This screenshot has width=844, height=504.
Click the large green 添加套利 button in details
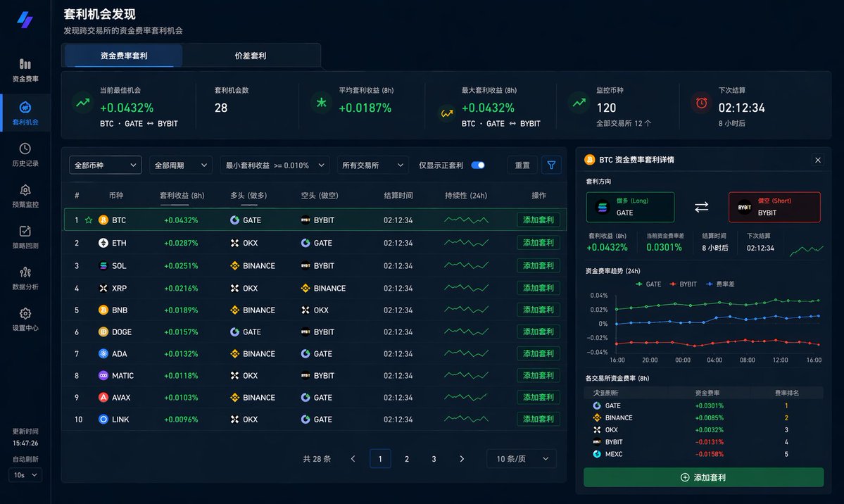(703, 477)
